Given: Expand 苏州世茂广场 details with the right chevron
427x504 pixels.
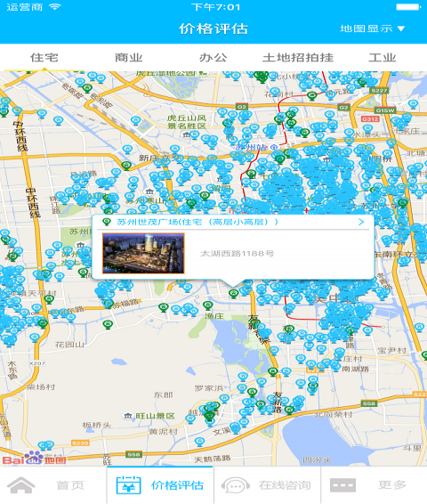Looking at the screenshot, I should click(361, 222).
